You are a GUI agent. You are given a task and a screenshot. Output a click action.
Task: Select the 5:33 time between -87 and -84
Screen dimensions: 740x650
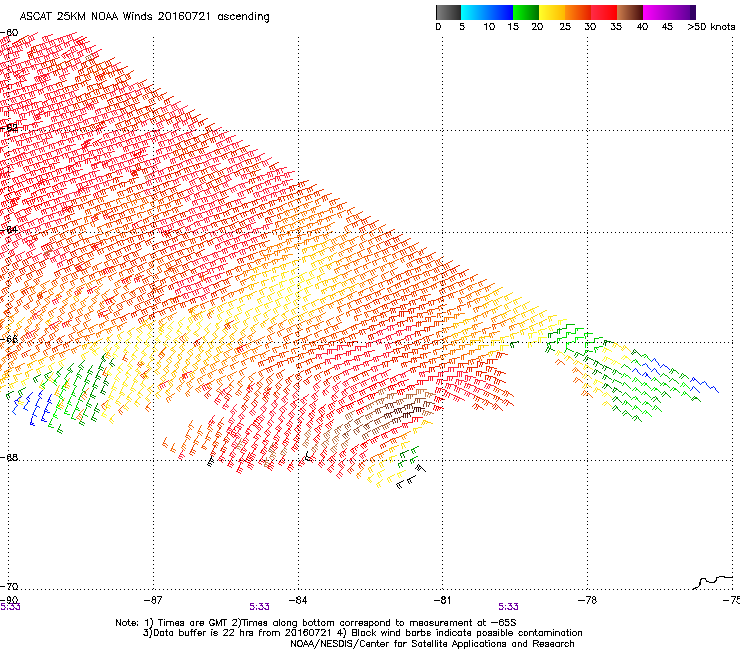(x=260, y=607)
